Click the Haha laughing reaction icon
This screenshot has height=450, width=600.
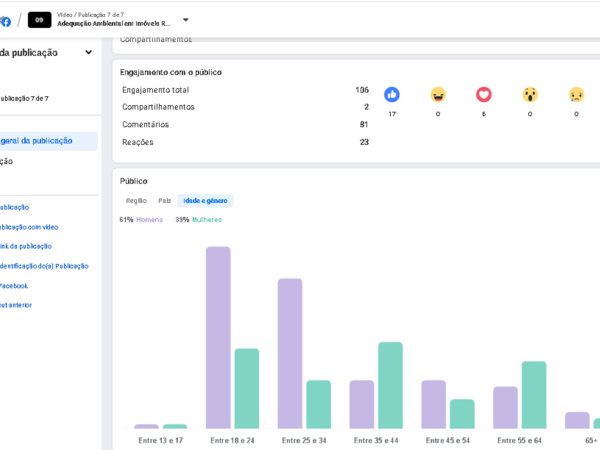pyautogui.click(x=438, y=95)
